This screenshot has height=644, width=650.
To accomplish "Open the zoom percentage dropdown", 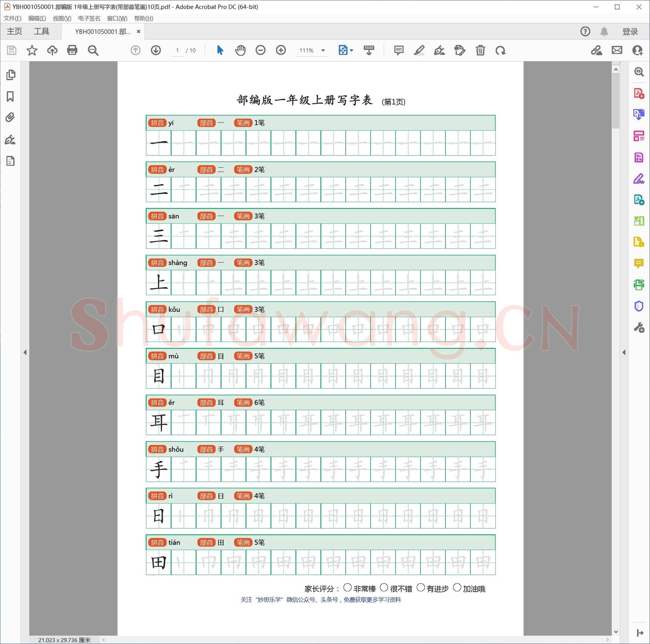I will click(x=323, y=50).
